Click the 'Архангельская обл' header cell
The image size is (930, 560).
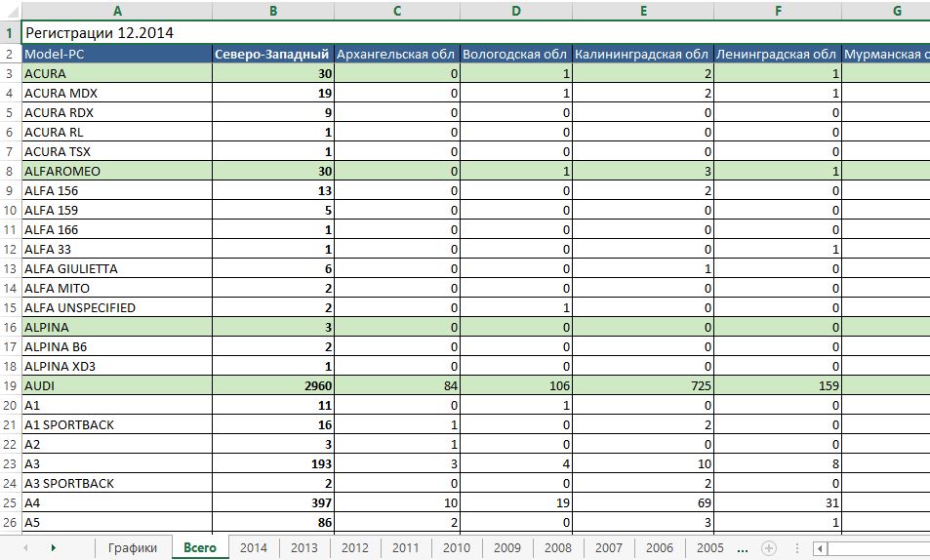pyautogui.click(x=397, y=54)
